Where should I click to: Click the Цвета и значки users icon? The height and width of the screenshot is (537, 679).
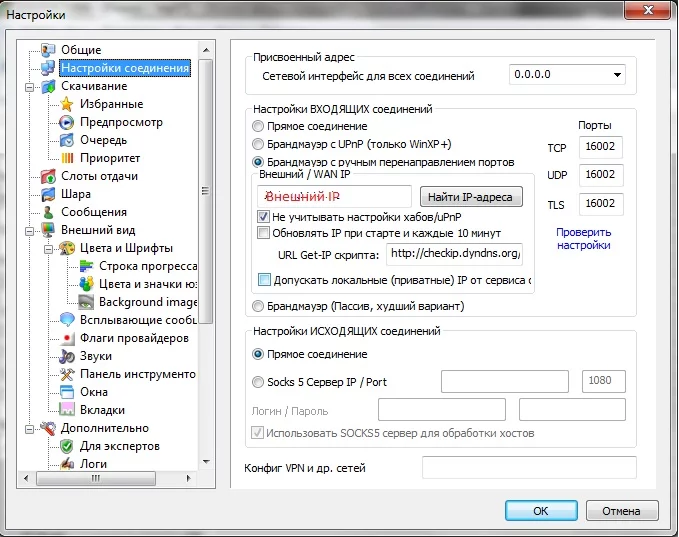(x=86, y=284)
